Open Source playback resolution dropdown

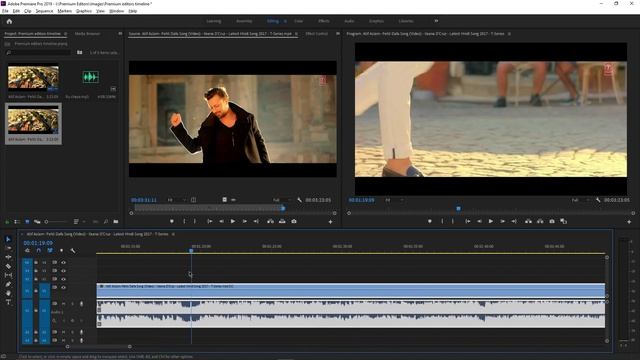click(282, 200)
